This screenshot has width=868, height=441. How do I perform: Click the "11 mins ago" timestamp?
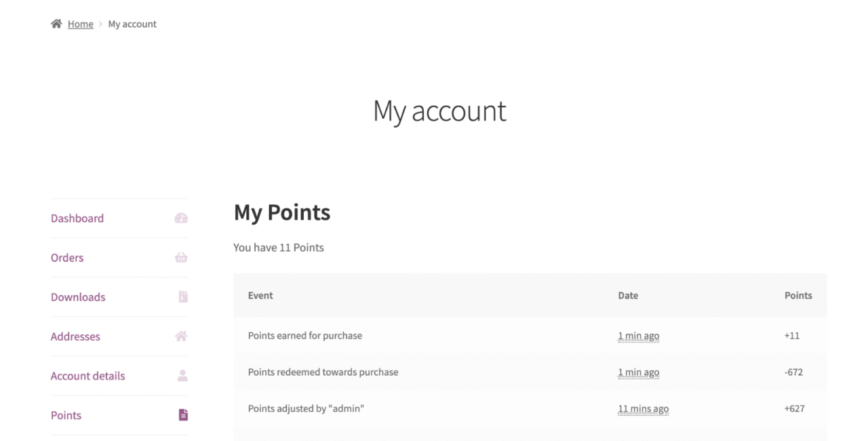[x=643, y=409]
